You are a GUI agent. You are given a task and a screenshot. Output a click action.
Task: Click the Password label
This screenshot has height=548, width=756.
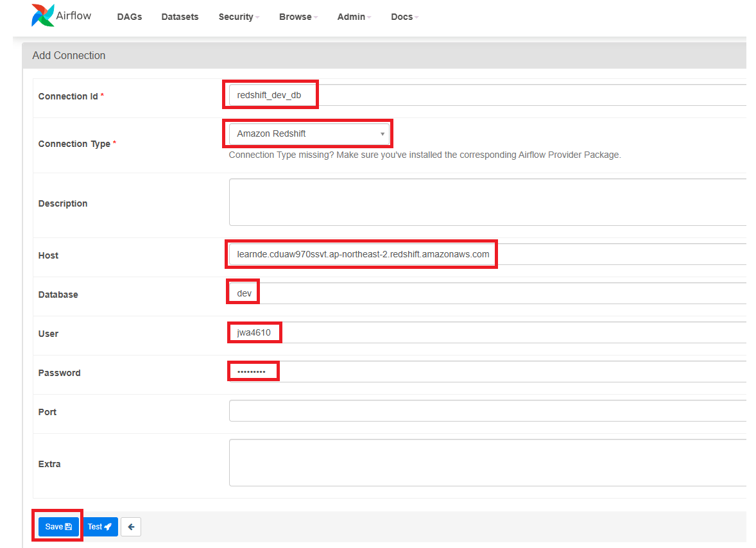[59, 373]
